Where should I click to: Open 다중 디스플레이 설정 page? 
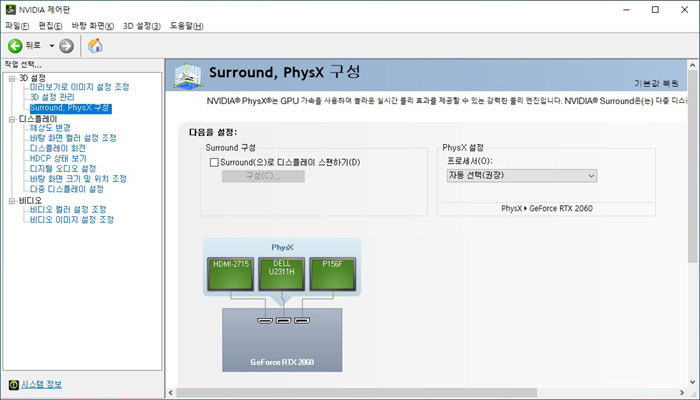pyautogui.click(x=67, y=190)
